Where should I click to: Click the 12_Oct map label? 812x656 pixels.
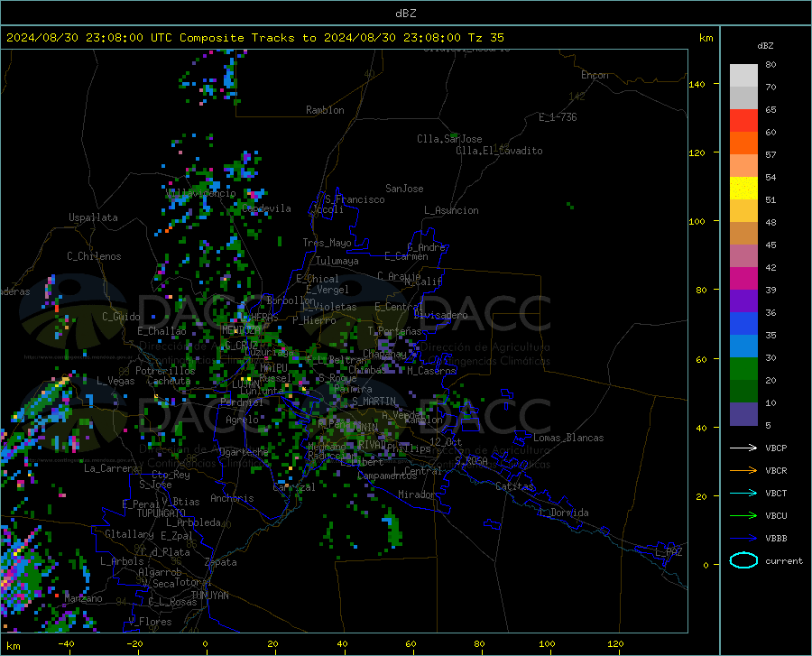coord(446,441)
